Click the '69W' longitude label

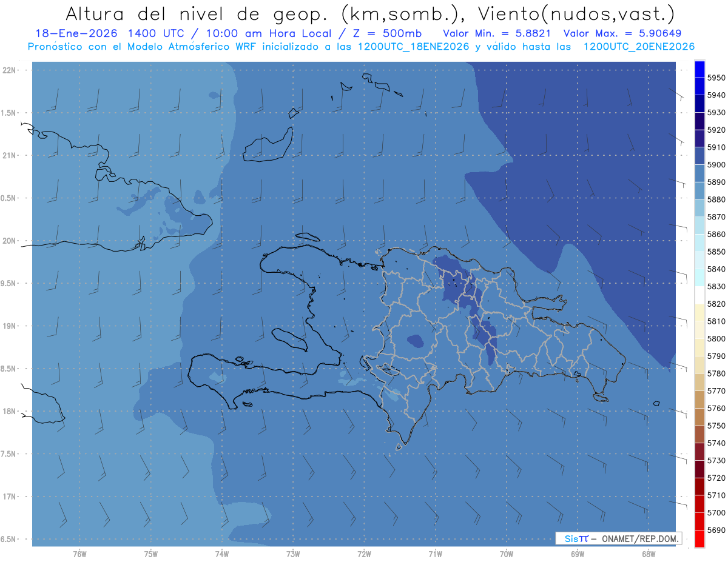pos(578,554)
